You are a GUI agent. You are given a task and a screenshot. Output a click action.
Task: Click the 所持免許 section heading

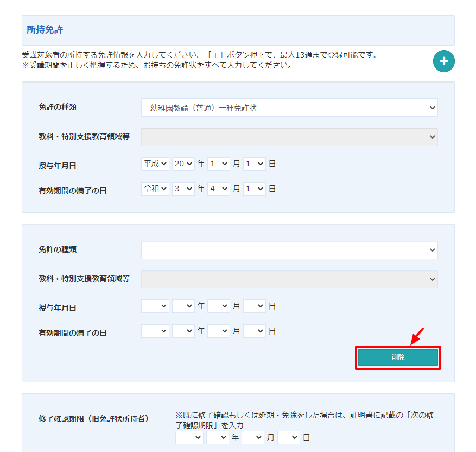point(45,30)
